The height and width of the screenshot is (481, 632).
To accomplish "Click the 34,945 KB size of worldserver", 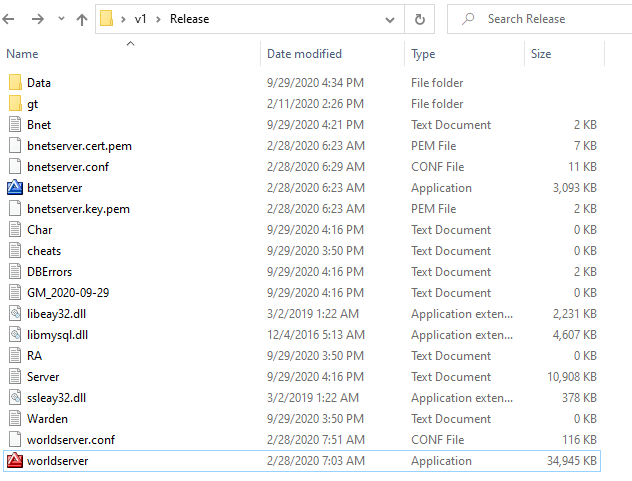I will (572, 461).
